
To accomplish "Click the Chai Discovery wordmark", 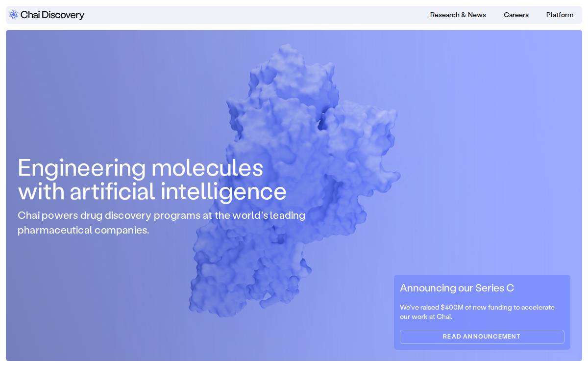I will click(52, 15).
